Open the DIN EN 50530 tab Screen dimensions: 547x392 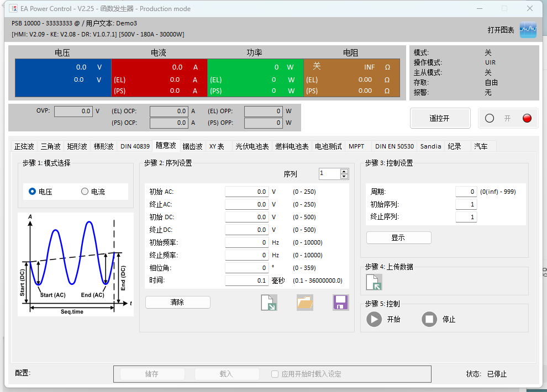coord(395,146)
